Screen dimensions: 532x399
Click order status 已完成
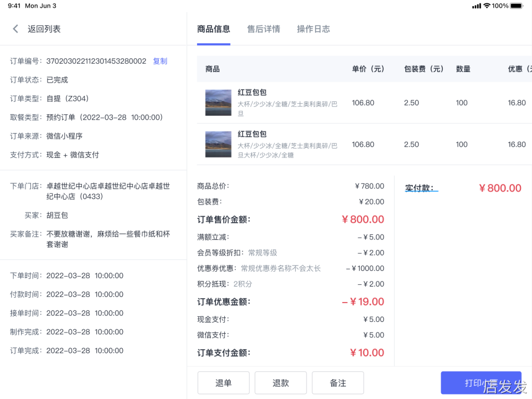pos(58,80)
